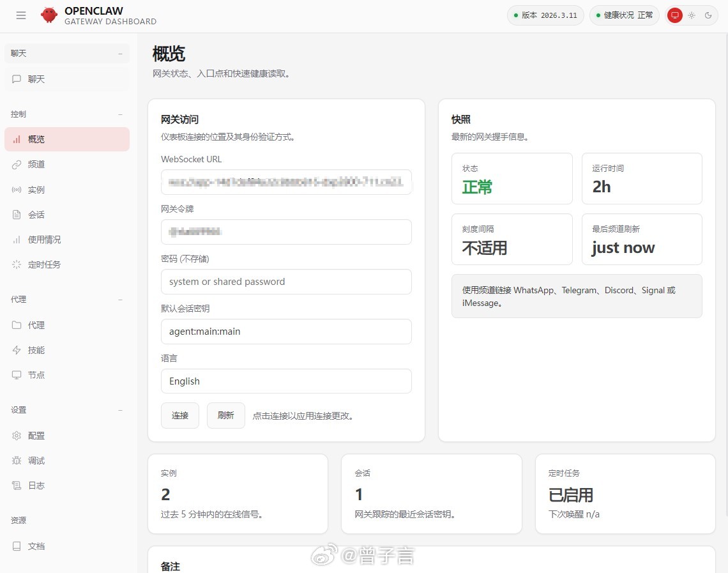Click the 最后频道刷新 just now card
Viewport: 728px width, 573px height.
tap(642, 239)
